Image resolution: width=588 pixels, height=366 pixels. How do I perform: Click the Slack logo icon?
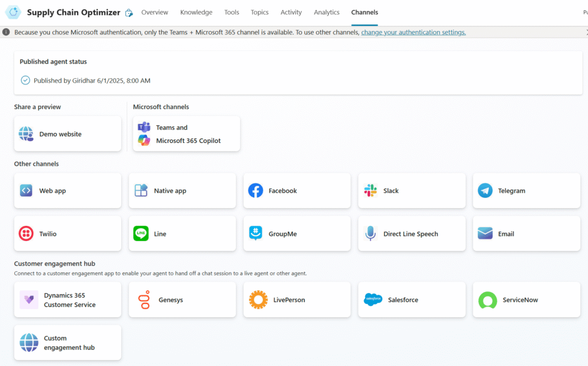370,190
